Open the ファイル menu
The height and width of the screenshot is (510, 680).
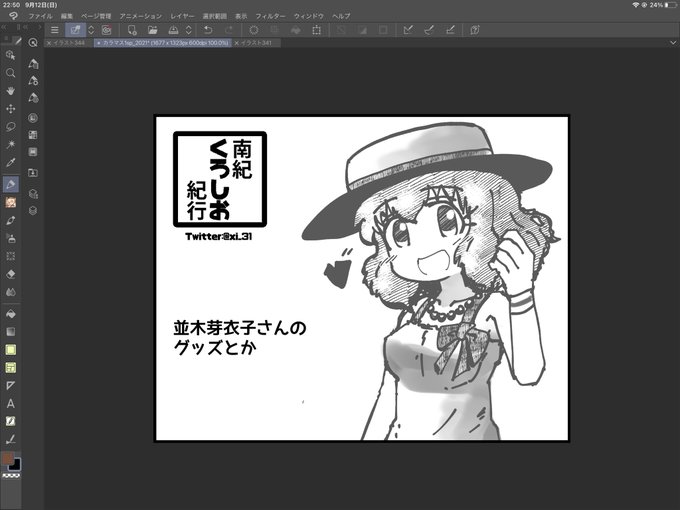[x=40, y=16]
